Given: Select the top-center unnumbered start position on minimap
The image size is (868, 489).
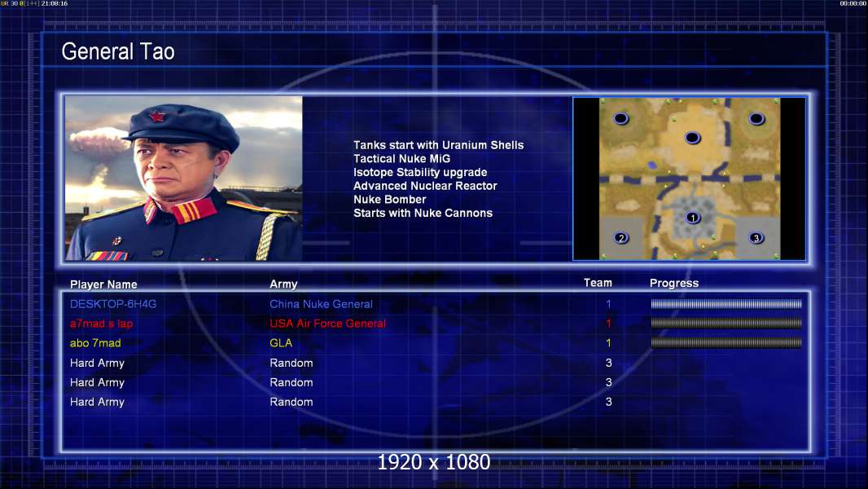Looking at the screenshot, I should 692,138.
